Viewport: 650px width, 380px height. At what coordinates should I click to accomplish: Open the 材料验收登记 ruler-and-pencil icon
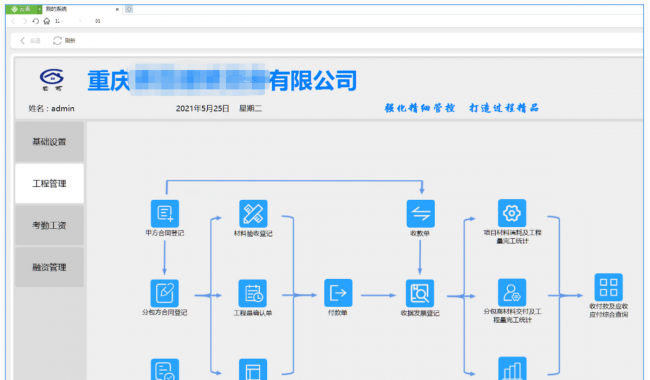253,213
